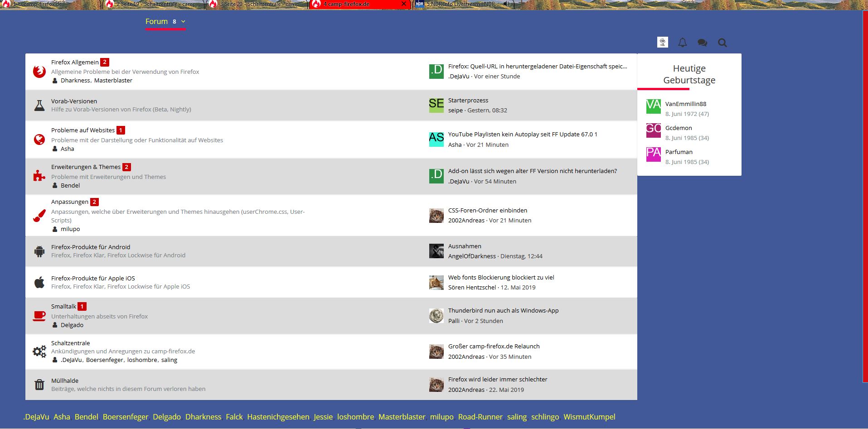Switch to the Seite 20 - Schaltzentrale tab
This screenshot has height=429, width=868.
257,4
